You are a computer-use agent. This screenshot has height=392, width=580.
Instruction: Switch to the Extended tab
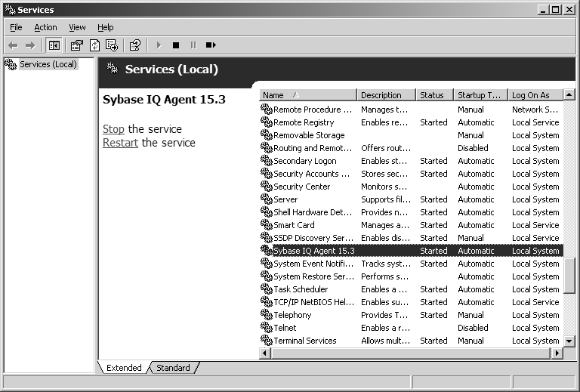[x=124, y=368]
